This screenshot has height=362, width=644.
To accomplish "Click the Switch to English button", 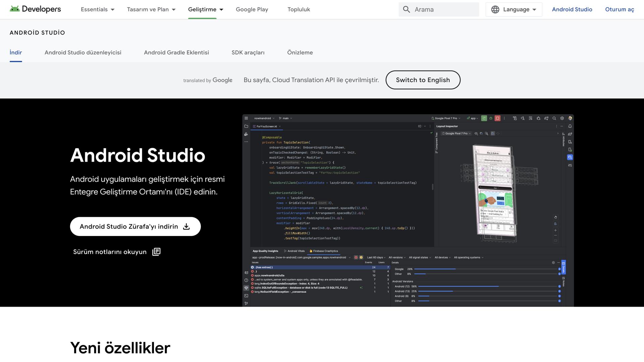I will point(423,80).
